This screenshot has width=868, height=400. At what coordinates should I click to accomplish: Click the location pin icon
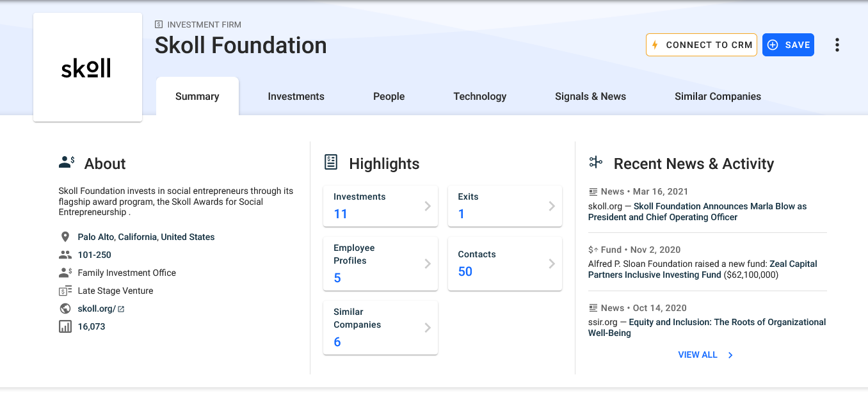65,237
